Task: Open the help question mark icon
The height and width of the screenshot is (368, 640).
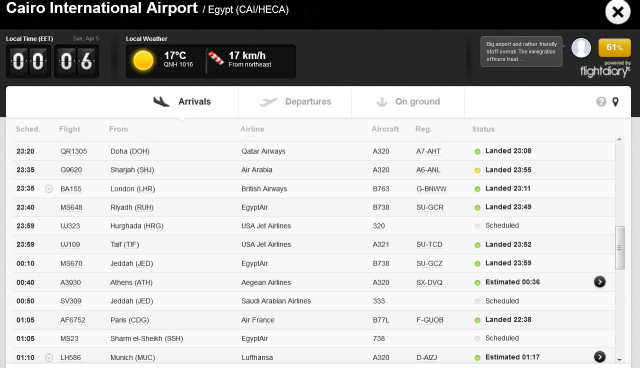Action: click(601, 102)
